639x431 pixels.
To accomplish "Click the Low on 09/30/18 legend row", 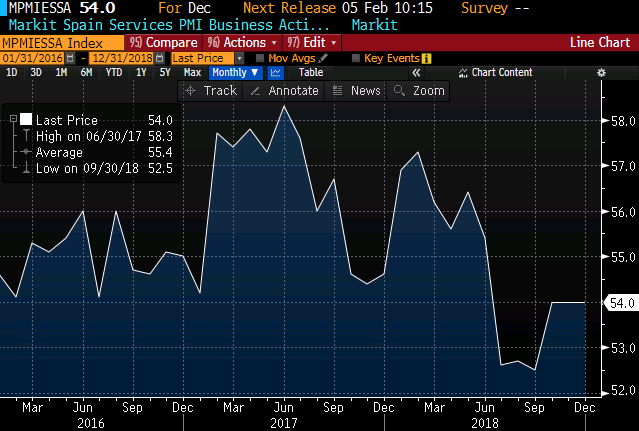I will tap(97, 168).
